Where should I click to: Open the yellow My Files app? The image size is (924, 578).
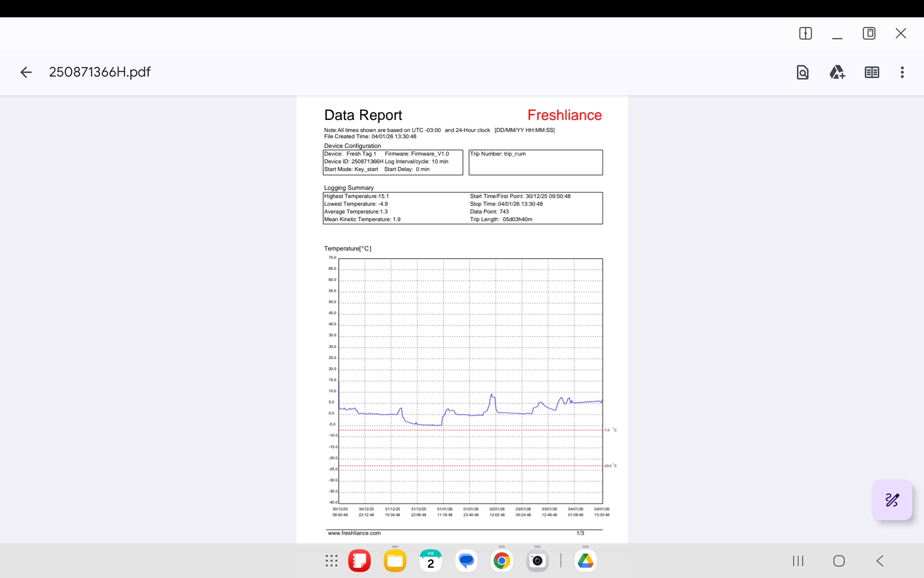tap(395, 561)
